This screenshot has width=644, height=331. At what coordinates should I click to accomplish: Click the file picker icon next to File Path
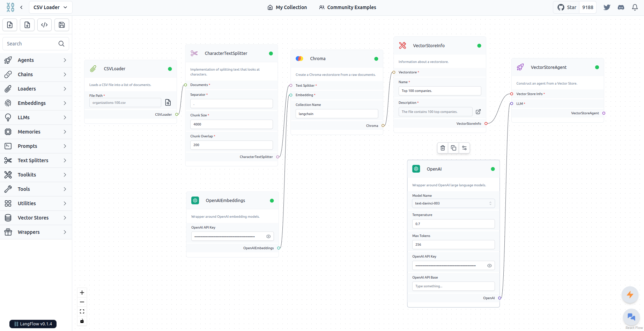tap(168, 102)
